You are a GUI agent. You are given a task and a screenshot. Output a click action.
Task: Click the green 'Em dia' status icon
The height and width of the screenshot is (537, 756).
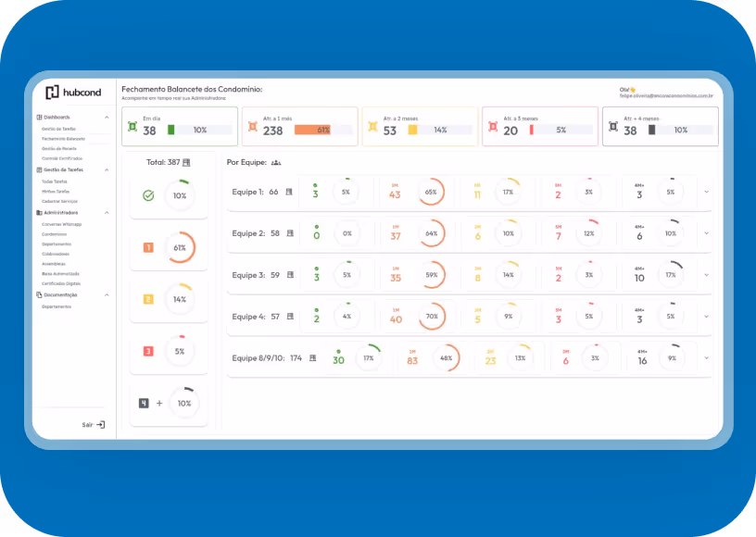tap(132, 126)
